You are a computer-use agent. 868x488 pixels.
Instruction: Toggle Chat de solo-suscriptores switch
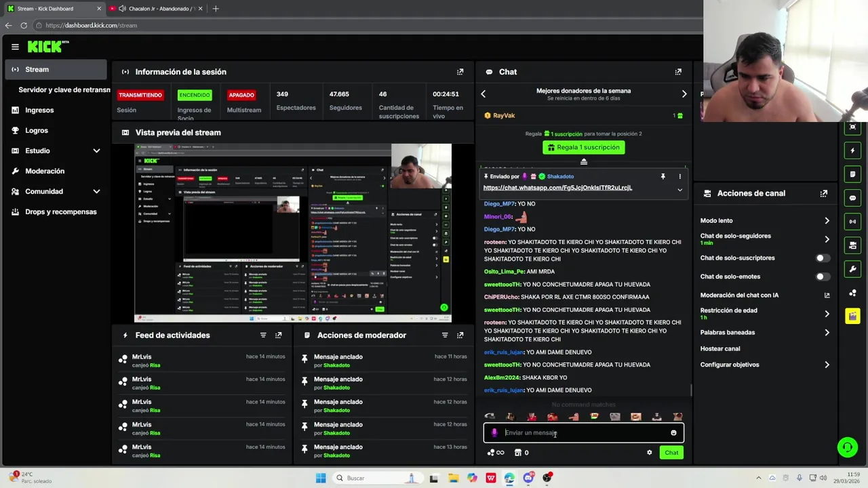click(x=823, y=258)
